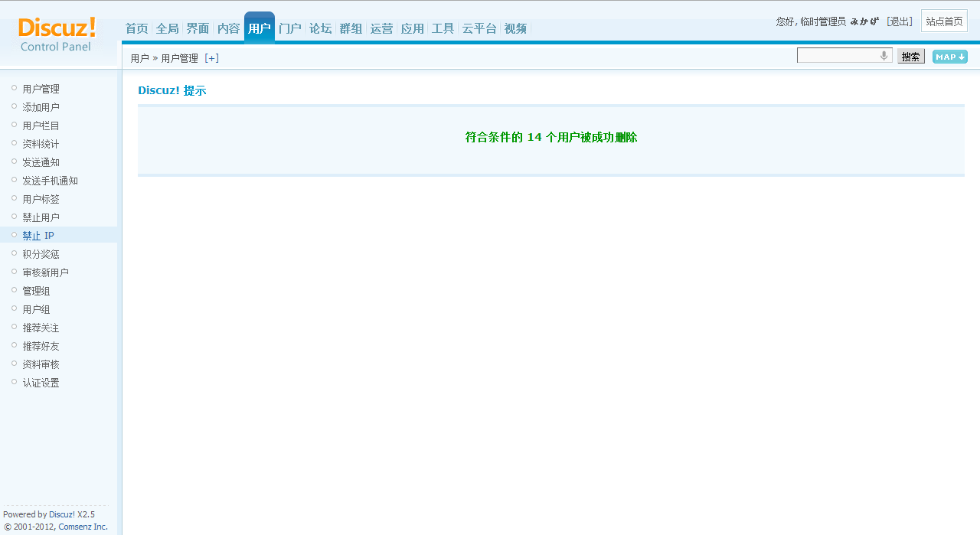This screenshot has height=535, width=980.
Task: Open the 云平台 tab
Action: 479,29
